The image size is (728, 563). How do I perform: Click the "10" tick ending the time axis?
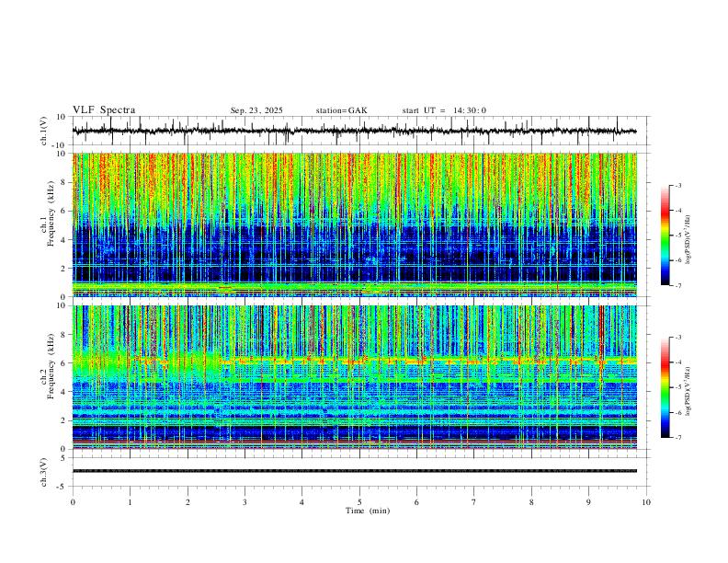(x=646, y=502)
